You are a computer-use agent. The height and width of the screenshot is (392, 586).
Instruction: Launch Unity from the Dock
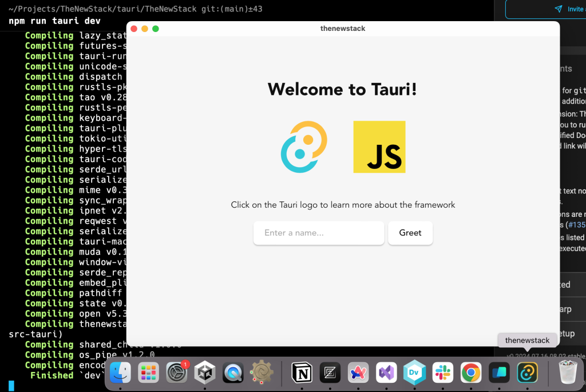205,373
